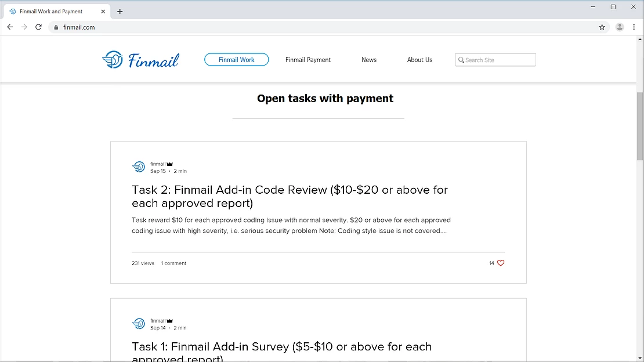Open the Finmail Payment nav item
644x362 pixels.
[308, 60]
